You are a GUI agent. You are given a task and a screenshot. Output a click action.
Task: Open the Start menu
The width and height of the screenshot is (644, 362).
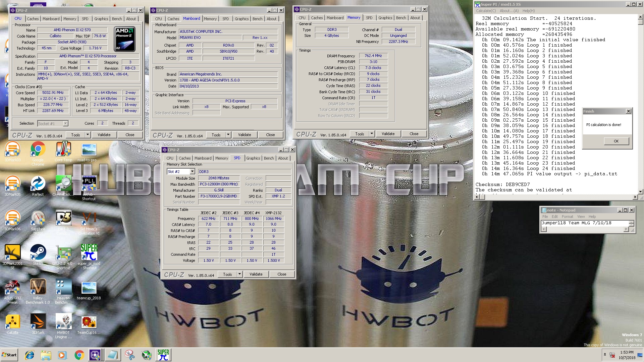point(9,355)
